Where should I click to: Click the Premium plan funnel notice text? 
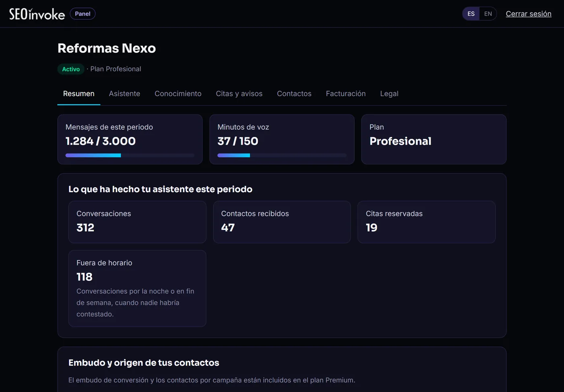(212, 380)
